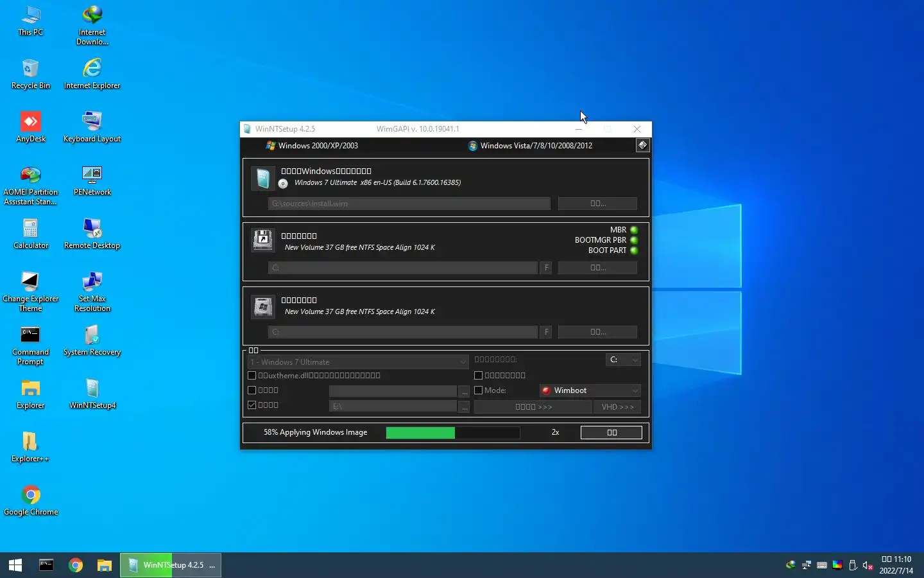Click the VHD >>> button

coord(617,407)
